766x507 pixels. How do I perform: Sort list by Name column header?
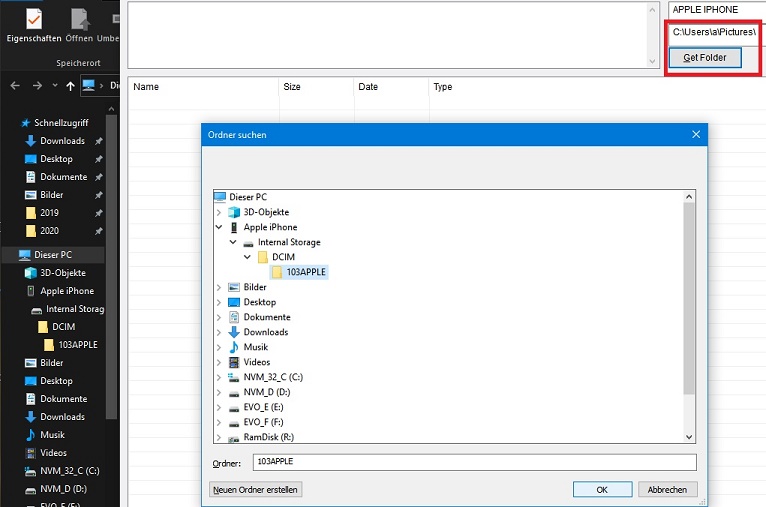[203, 86]
